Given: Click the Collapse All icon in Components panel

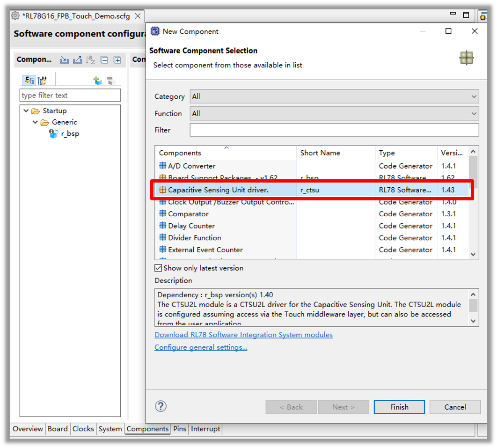Looking at the screenshot, I should (104, 60).
